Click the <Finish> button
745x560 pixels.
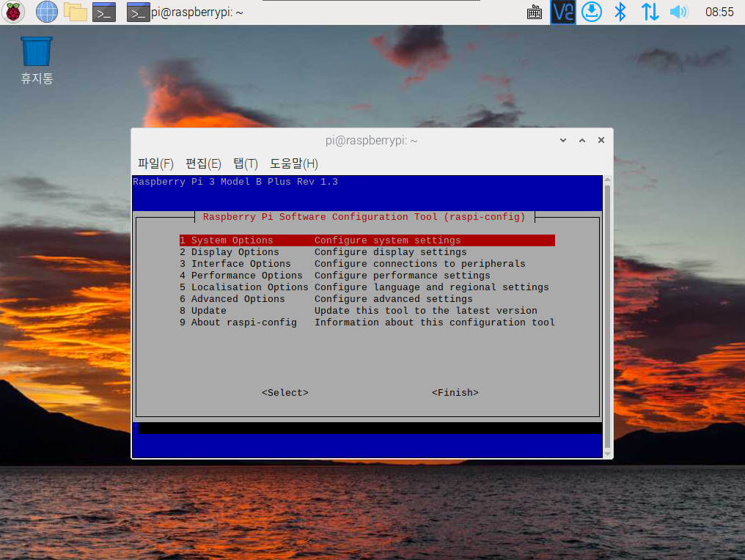click(455, 393)
